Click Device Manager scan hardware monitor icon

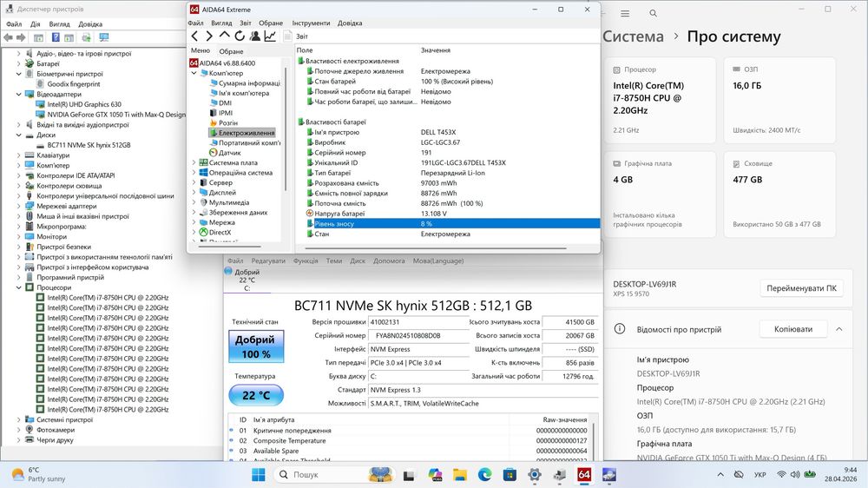point(104,37)
